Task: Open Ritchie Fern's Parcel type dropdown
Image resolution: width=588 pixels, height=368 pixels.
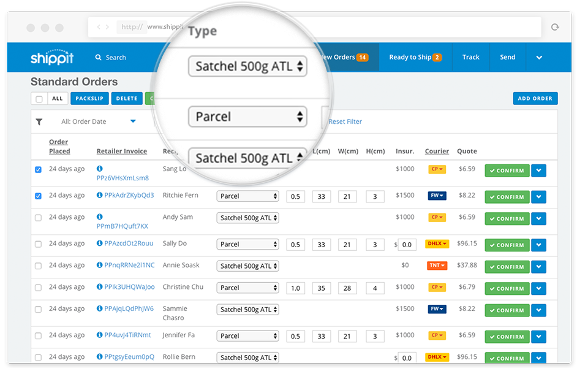Action: [x=247, y=196]
